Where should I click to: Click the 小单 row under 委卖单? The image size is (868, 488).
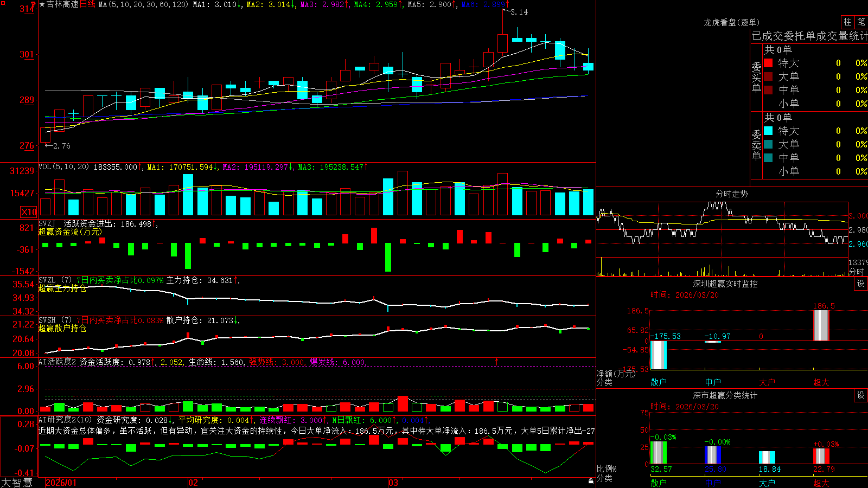coord(815,171)
